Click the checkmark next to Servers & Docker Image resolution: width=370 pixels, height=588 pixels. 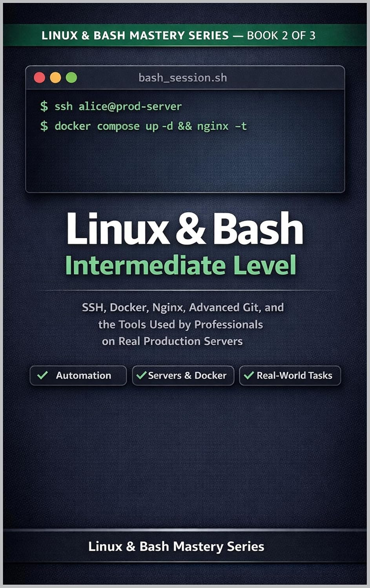click(141, 375)
